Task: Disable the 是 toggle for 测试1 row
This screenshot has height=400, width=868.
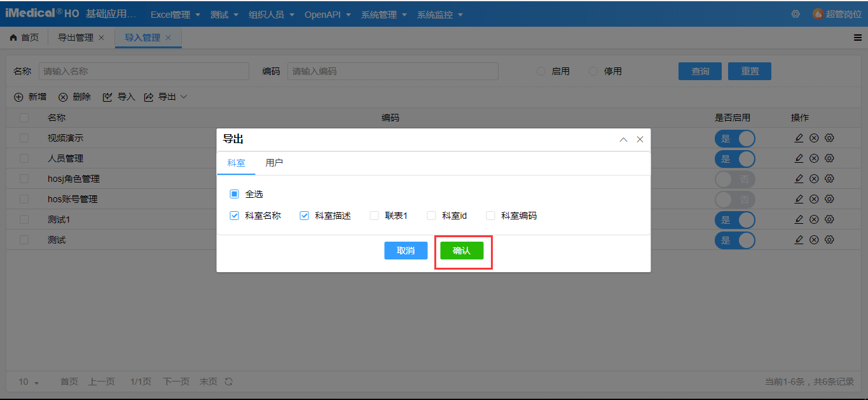Action: coord(735,219)
